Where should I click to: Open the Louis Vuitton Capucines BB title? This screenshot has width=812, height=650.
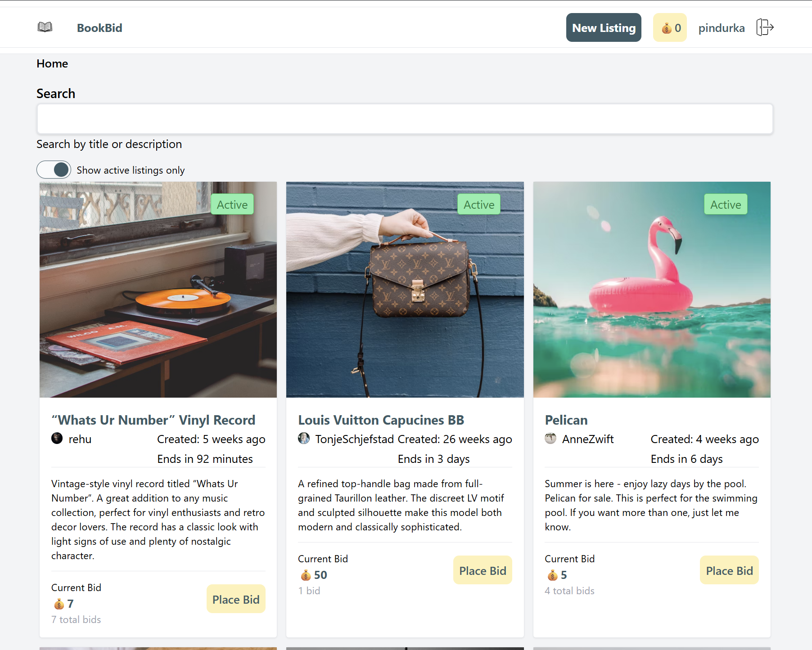tap(381, 420)
